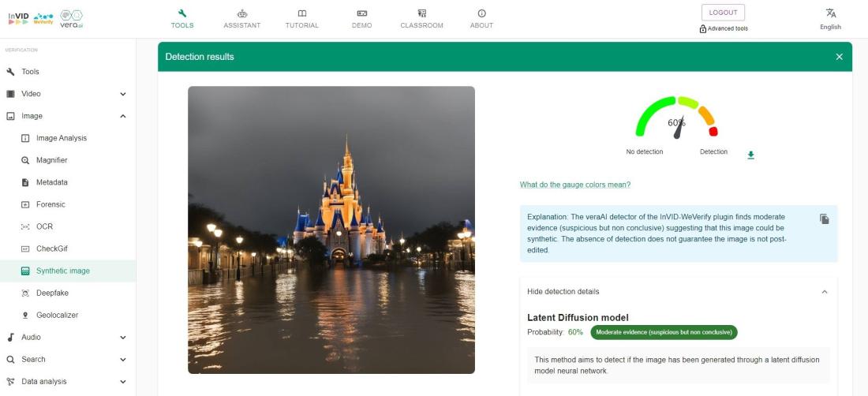Switch to the Demo tab

[361, 19]
